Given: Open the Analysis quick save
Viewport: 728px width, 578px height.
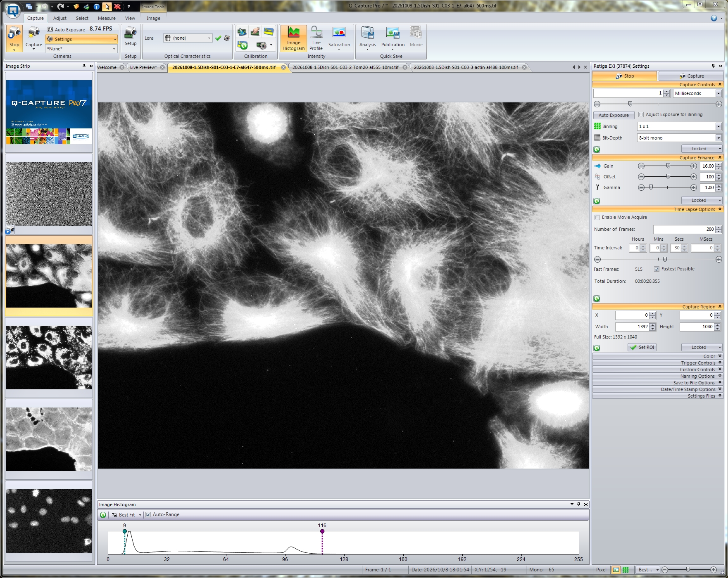Looking at the screenshot, I should [x=367, y=38].
